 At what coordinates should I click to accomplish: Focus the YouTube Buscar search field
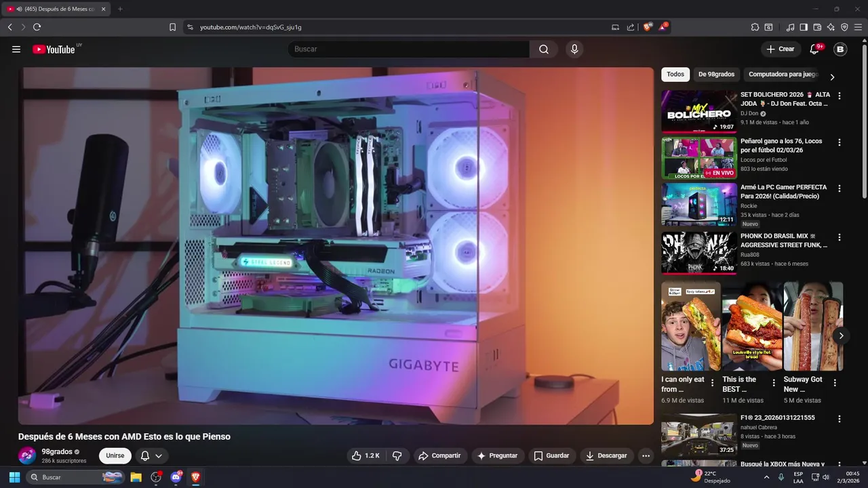tap(409, 49)
